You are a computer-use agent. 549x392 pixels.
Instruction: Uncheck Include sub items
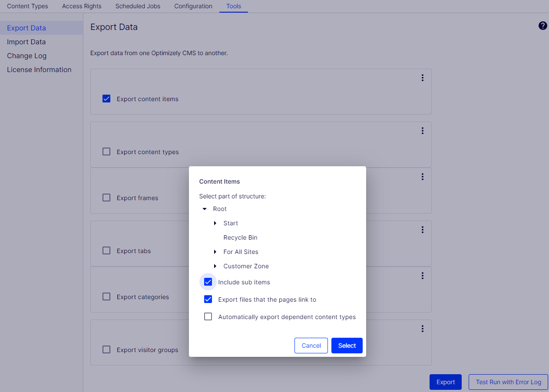[x=208, y=282]
